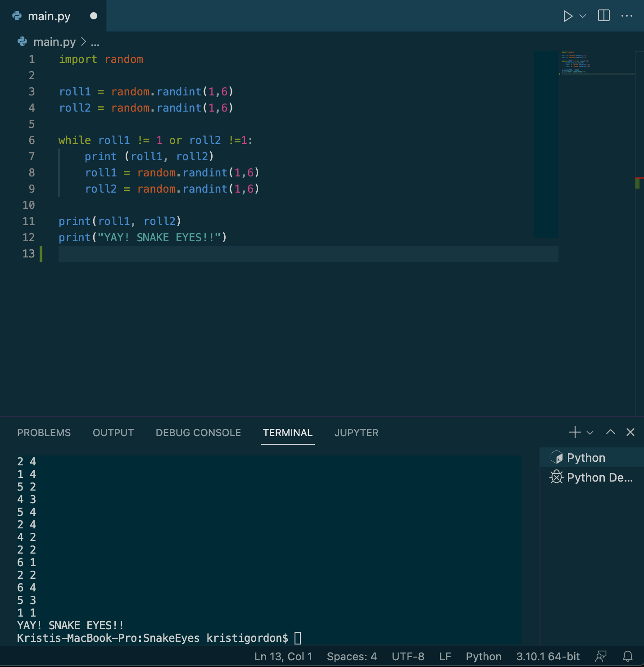Toggle the Python terminal selection

coord(585,457)
